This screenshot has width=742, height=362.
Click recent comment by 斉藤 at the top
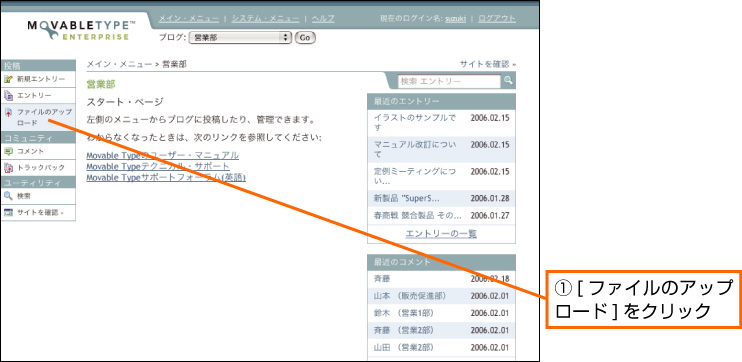(x=381, y=279)
